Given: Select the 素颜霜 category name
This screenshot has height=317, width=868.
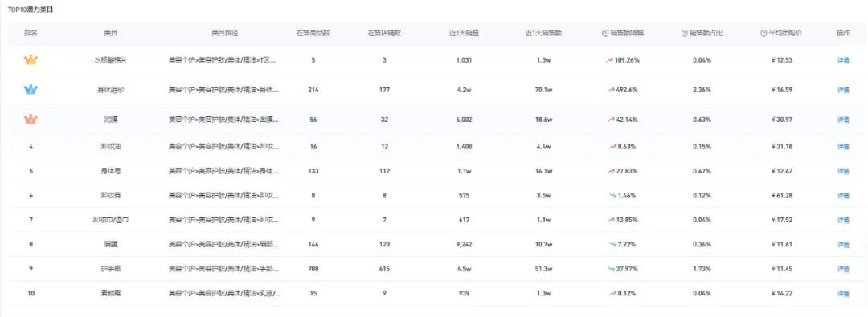Looking at the screenshot, I should (x=110, y=293).
